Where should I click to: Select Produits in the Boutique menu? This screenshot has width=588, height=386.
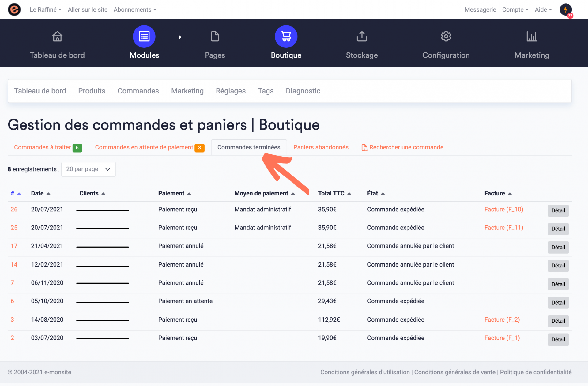(x=92, y=91)
